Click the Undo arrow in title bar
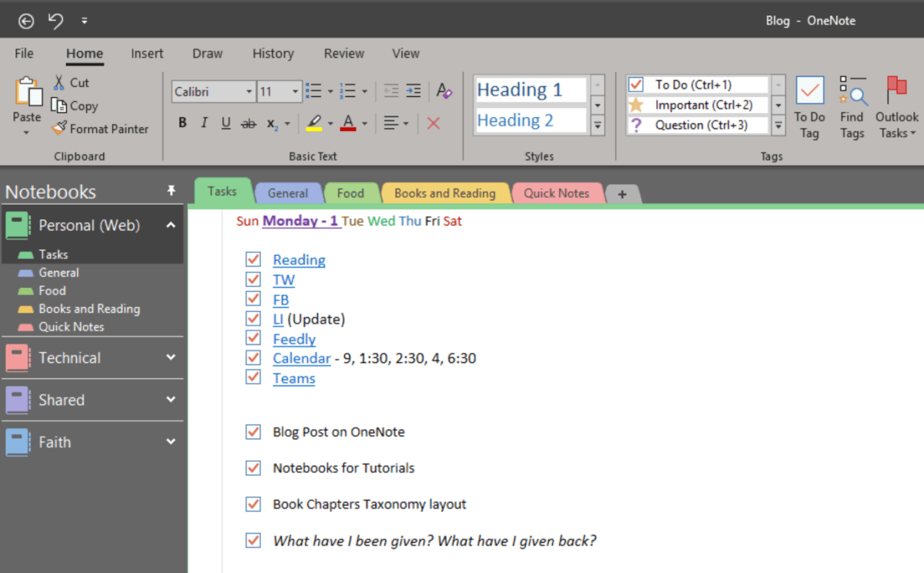 point(56,21)
